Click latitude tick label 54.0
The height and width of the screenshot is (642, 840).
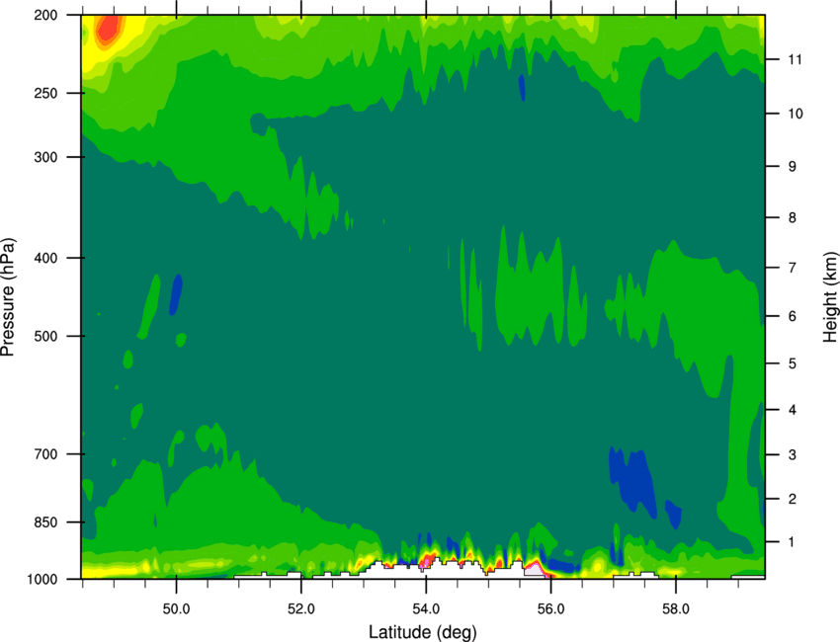426,609
